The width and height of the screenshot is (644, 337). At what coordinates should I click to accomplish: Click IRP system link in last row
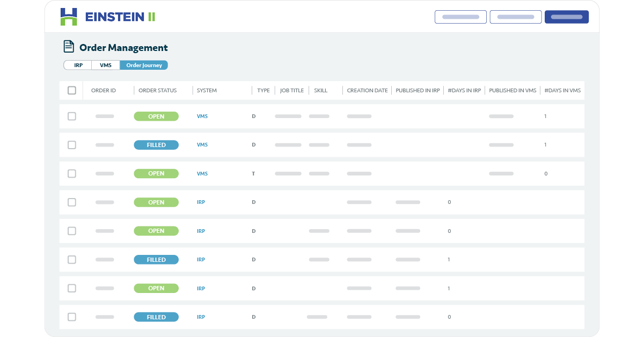tap(201, 317)
